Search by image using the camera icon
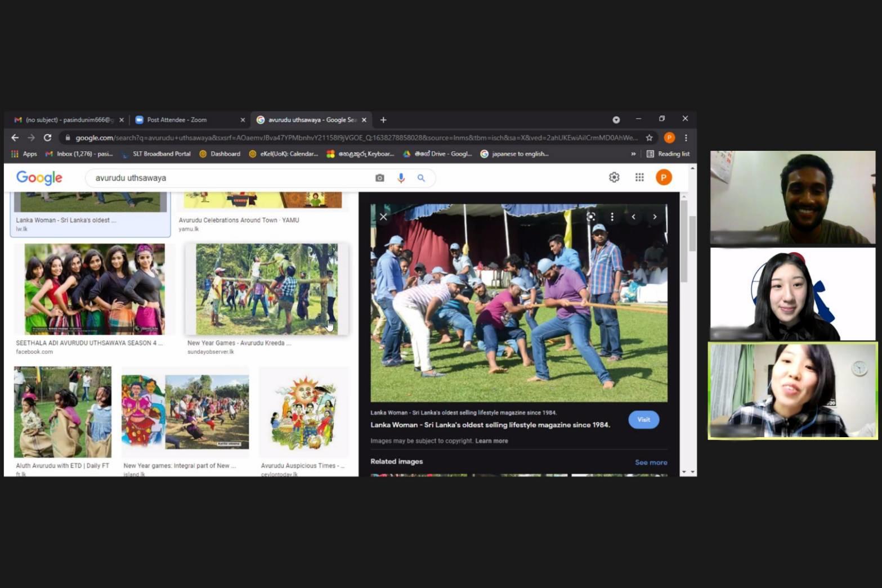The width and height of the screenshot is (882, 588). point(380,178)
